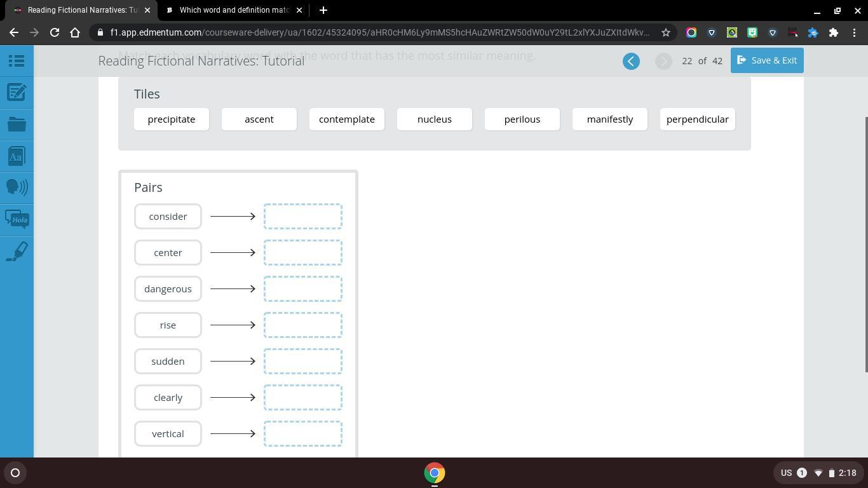Go to previous page with blue arrow
Screen dimensions: 868x488
[631, 61]
